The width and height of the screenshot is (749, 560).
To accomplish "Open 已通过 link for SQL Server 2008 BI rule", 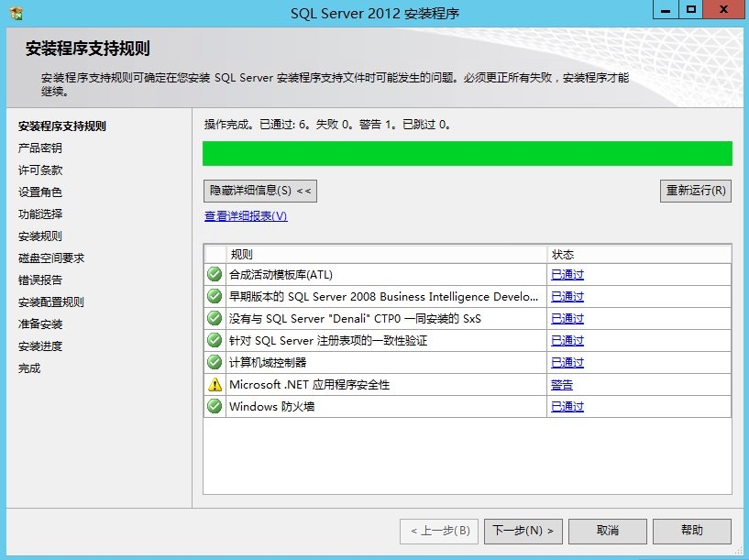I will point(567,296).
